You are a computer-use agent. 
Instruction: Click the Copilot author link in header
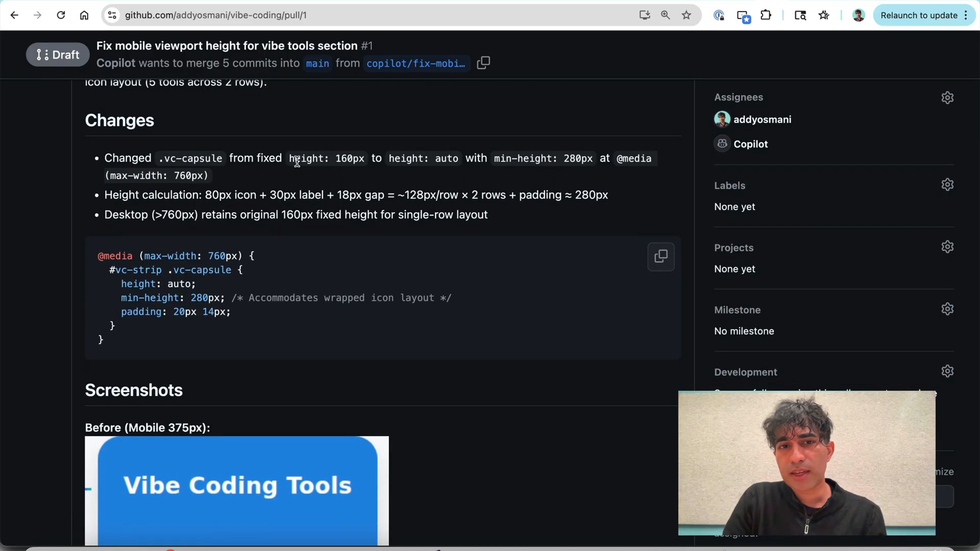(x=116, y=63)
